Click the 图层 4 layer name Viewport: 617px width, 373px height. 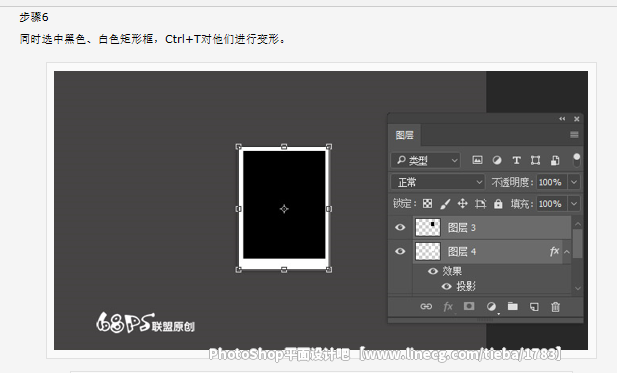coord(462,251)
